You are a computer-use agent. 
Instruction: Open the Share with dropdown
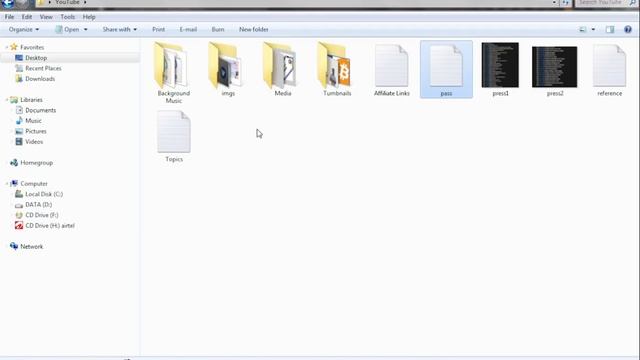pos(120,29)
